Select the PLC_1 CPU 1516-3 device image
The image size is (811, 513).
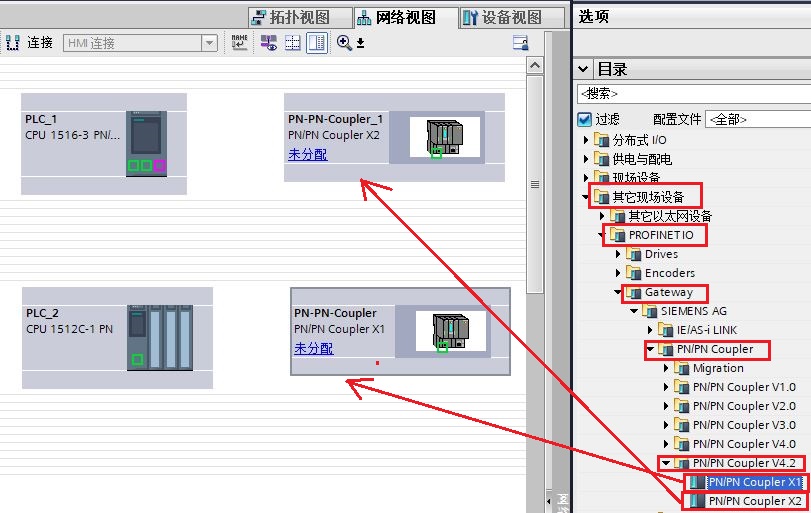pos(146,144)
